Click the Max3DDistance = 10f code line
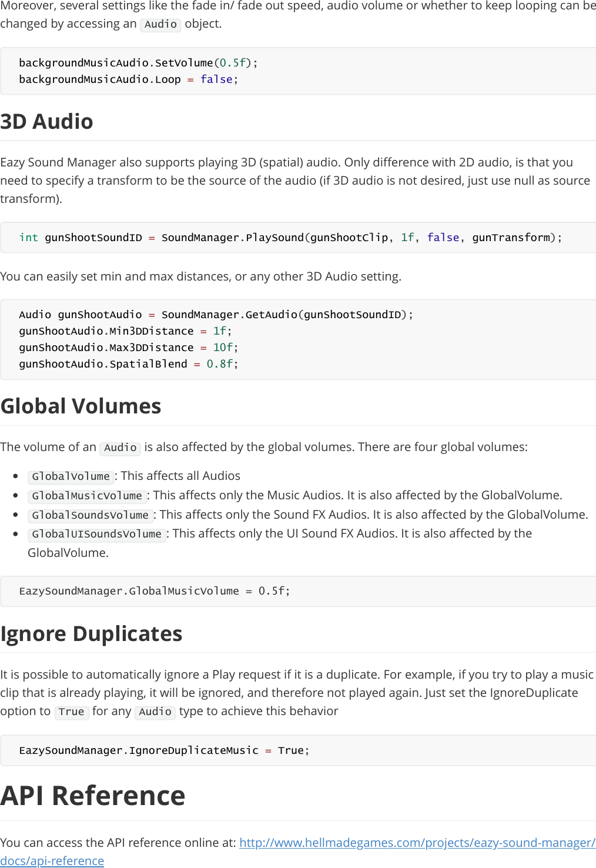596x868 pixels. [128, 348]
